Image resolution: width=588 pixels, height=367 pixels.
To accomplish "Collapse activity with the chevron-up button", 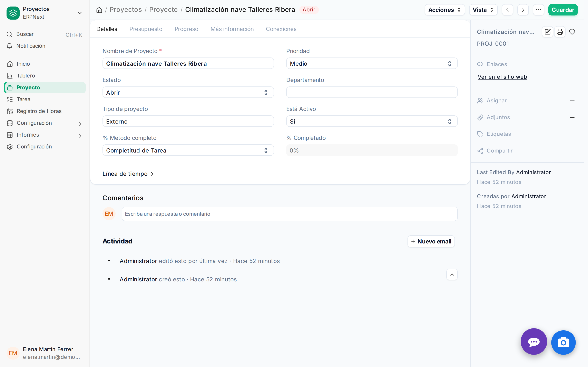I will pos(452,274).
